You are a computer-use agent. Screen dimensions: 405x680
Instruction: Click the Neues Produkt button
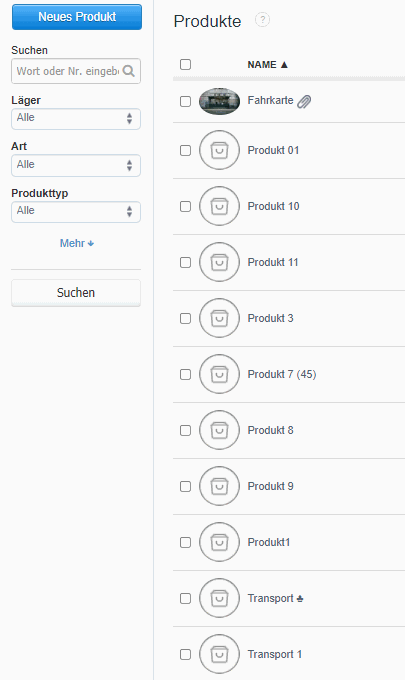click(77, 17)
